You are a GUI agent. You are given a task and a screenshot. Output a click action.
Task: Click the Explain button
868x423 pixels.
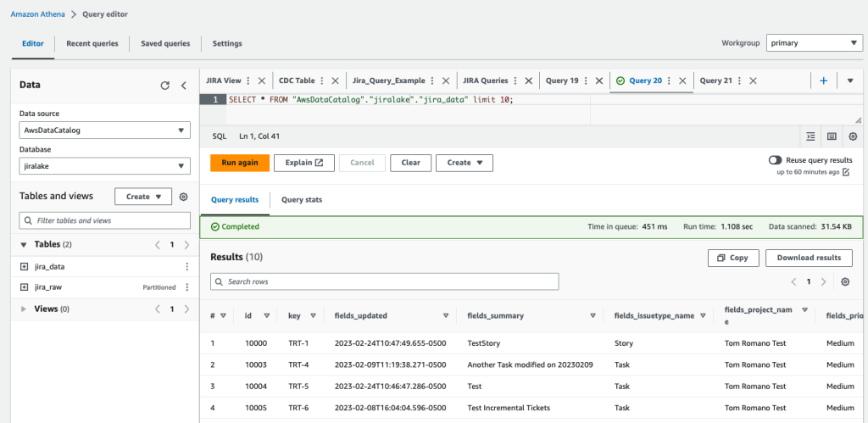[x=304, y=163]
